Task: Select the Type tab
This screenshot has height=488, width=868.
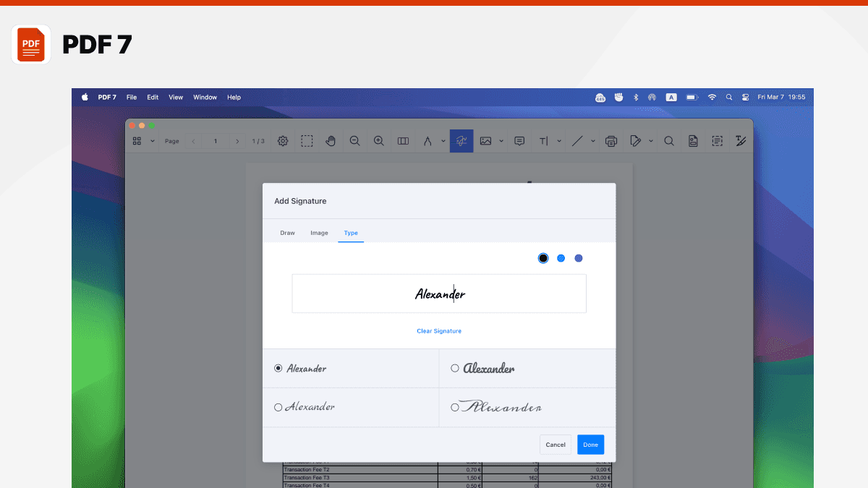Action: pos(351,233)
